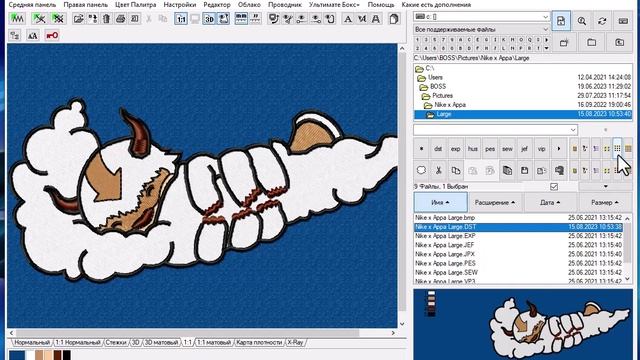Switch to the Стежки view tab
Viewport: 640px width, 360px height.
tap(116, 342)
